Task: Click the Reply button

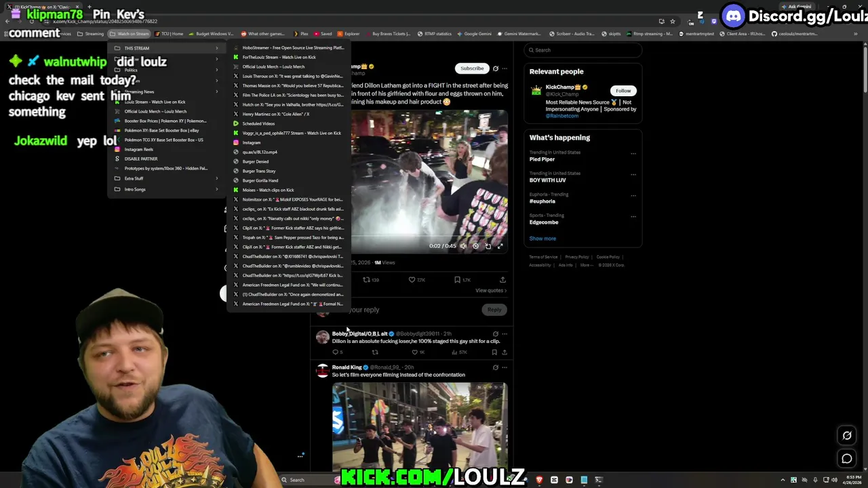Action: coord(494,310)
